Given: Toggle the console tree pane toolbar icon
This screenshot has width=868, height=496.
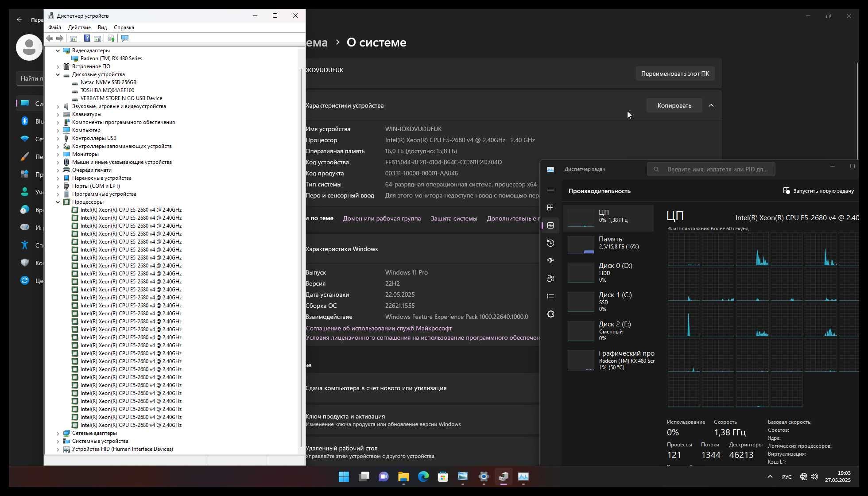Looking at the screenshot, I should pyautogui.click(x=74, y=39).
